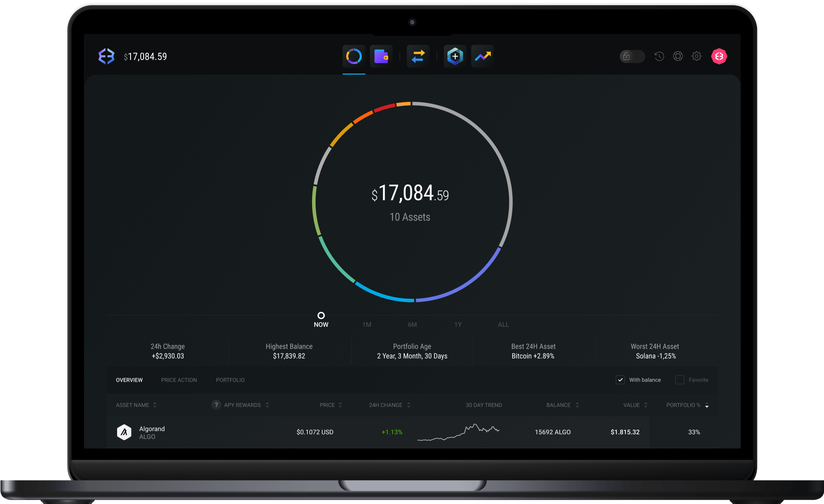Click the 10 Assets label in chart

[x=410, y=217]
